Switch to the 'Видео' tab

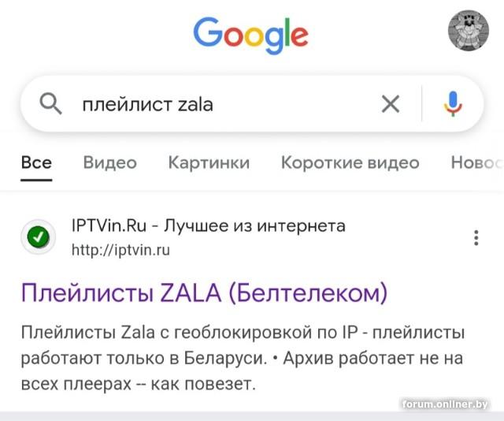[110, 162]
